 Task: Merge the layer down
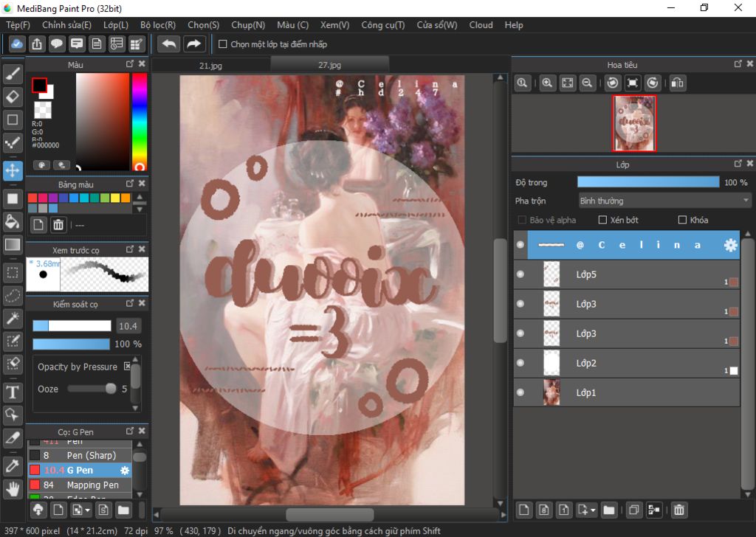tap(654, 510)
